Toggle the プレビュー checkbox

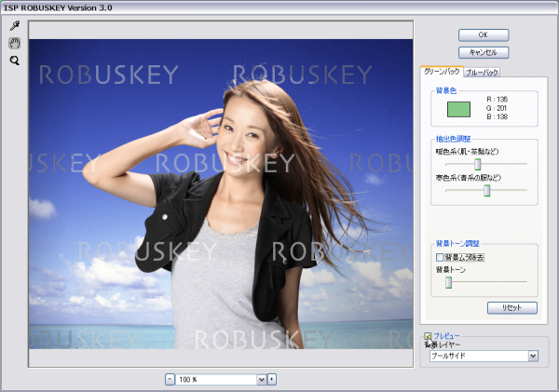click(428, 336)
